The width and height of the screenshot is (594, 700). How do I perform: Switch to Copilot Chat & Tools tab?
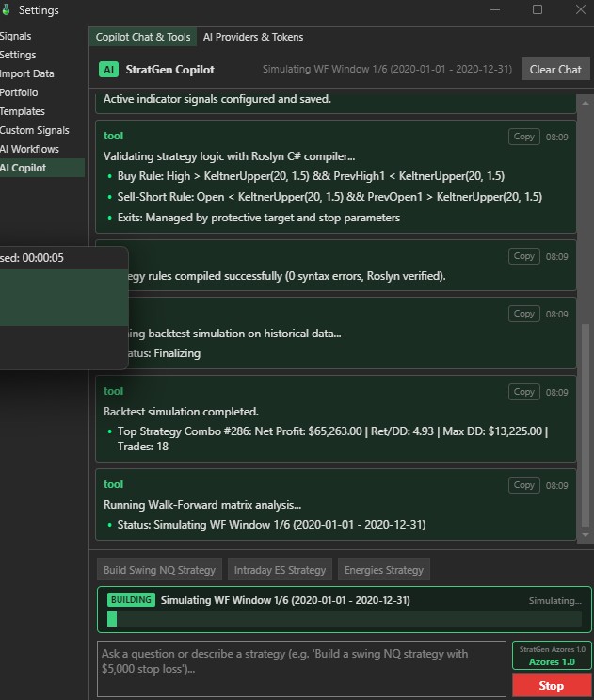pos(143,37)
